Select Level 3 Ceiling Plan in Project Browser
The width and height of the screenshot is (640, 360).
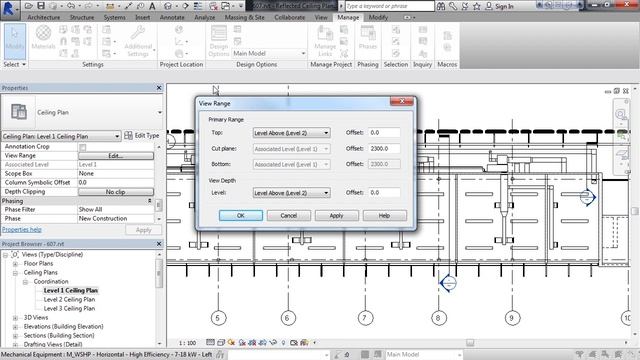point(69,309)
